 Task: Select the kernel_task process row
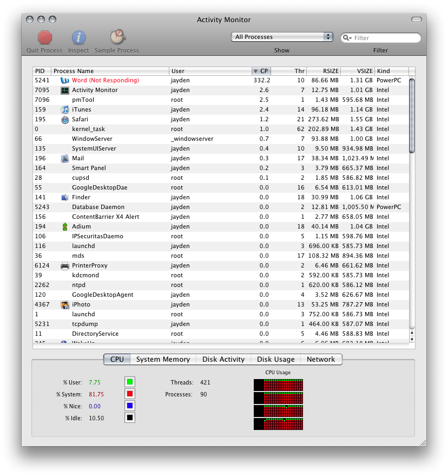coord(221,129)
